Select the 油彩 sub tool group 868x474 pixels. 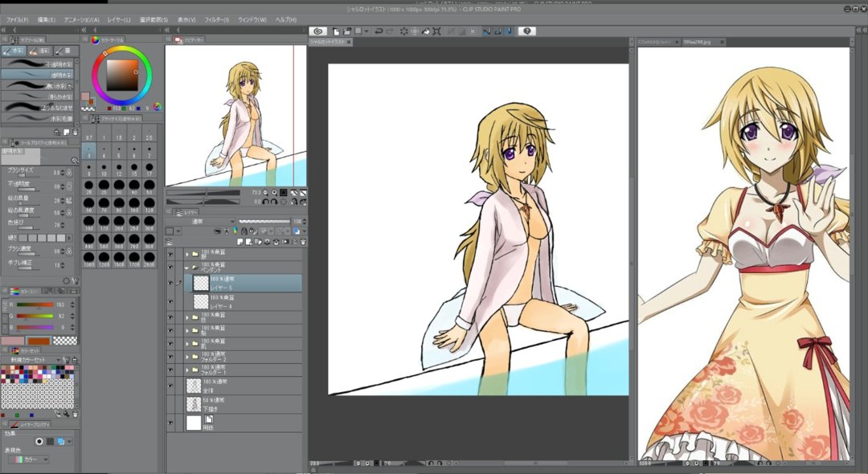click(39, 51)
